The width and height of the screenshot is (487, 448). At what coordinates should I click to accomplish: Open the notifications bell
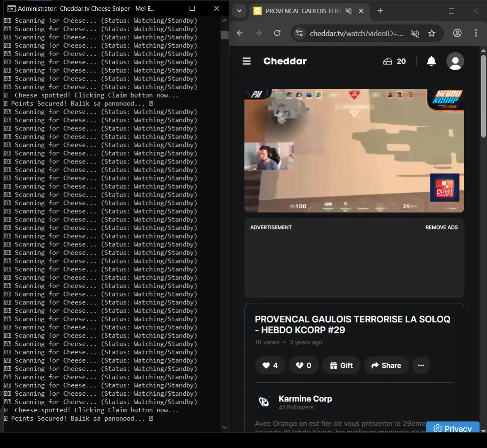tap(431, 61)
